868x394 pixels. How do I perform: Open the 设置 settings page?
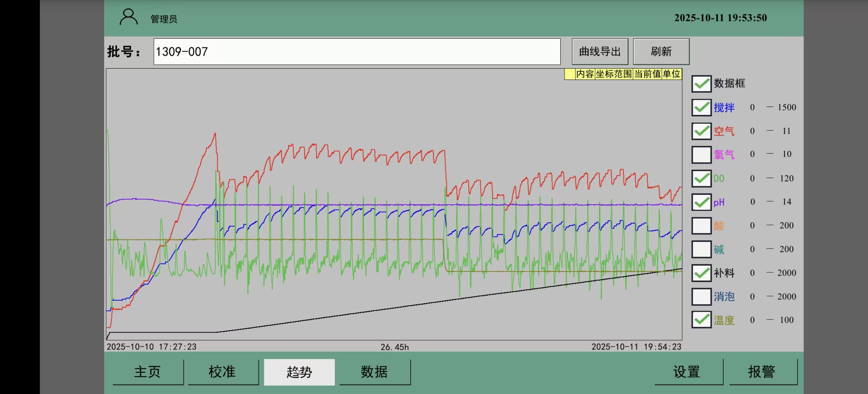[x=687, y=372]
